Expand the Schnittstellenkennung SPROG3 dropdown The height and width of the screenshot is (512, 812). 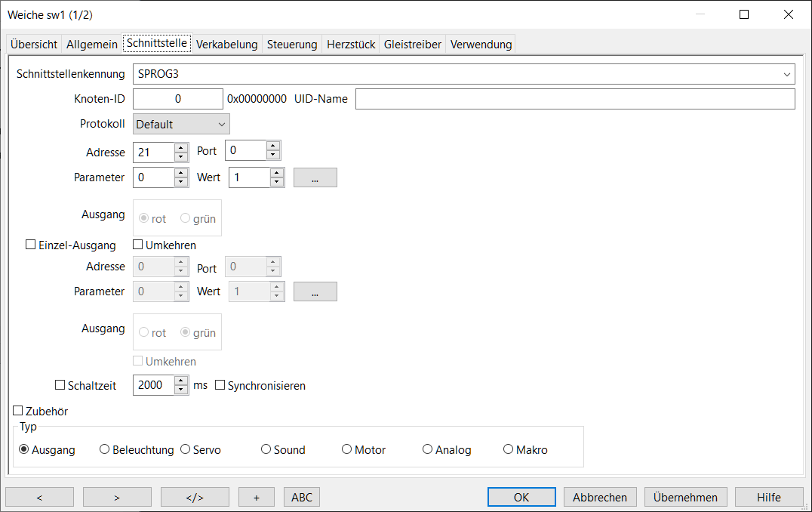point(787,74)
